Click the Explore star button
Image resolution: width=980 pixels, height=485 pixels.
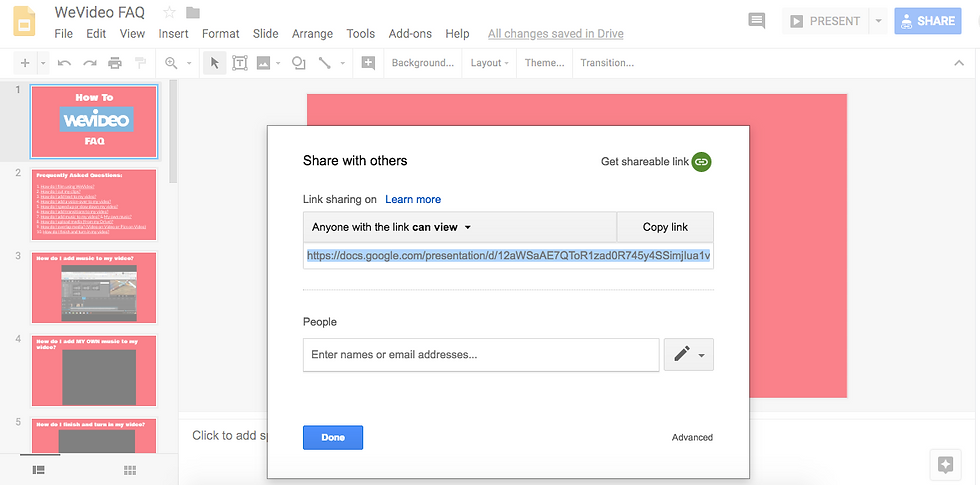[945, 465]
